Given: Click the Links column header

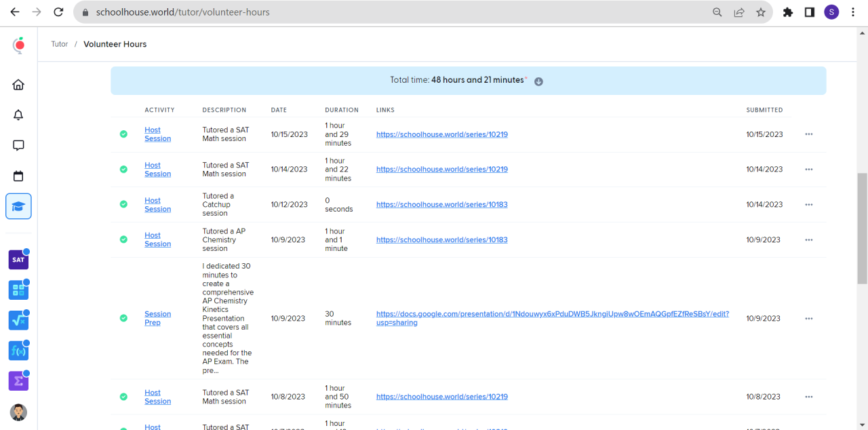Looking at the screenshot, I should (x=385, y=110).
